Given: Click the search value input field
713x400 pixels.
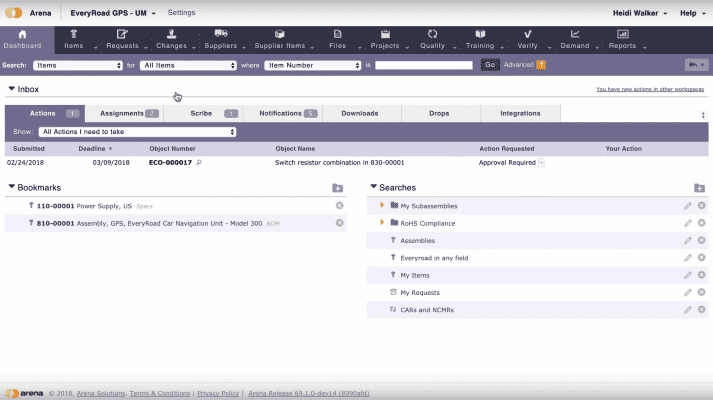Looking at the screenshot, I should (x=423, y=65).
